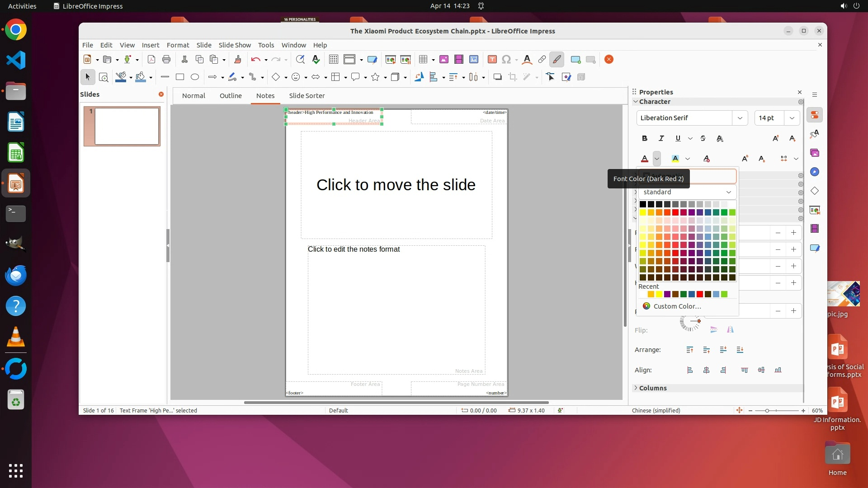Select the Ellipse drawing tool
This screenshot has width=868, height=488.
click(195, 77)
